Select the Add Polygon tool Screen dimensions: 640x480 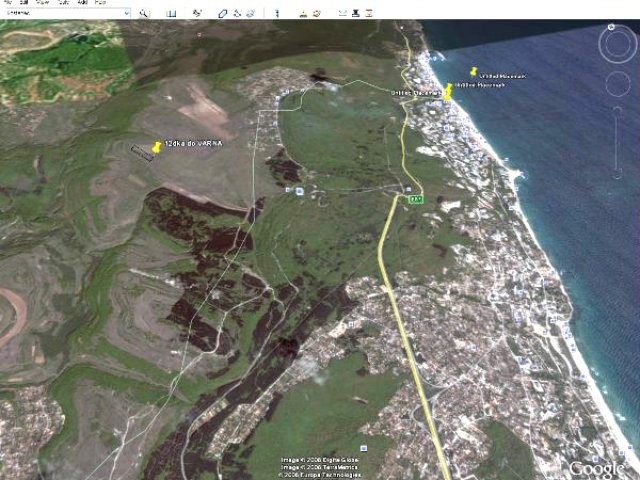tap(222, 13)
